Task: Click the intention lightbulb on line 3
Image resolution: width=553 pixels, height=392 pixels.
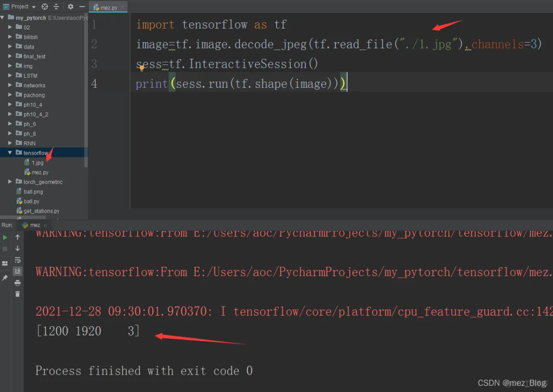Action: 142,68
